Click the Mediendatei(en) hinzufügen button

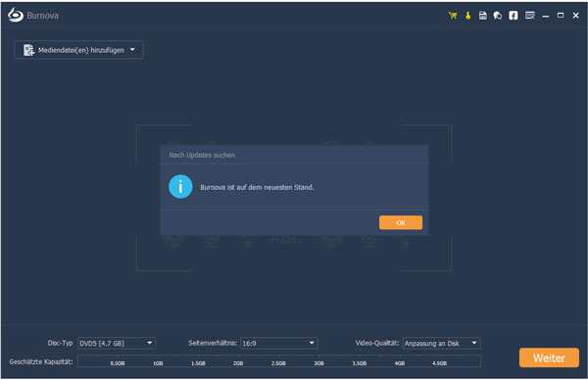(78, 50)
